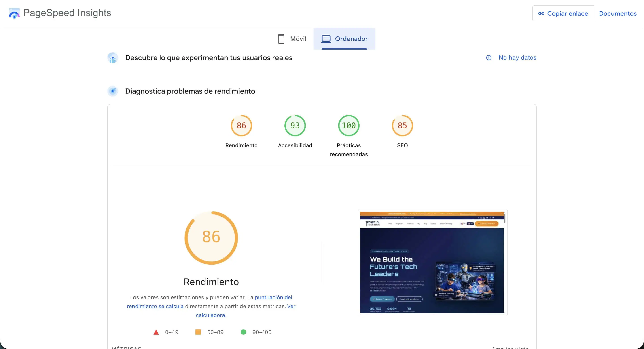The width and height of the screenshot is (644, 349).
Task: Click the info icon beside No hay datos
Action: click(x=489, y=58)
